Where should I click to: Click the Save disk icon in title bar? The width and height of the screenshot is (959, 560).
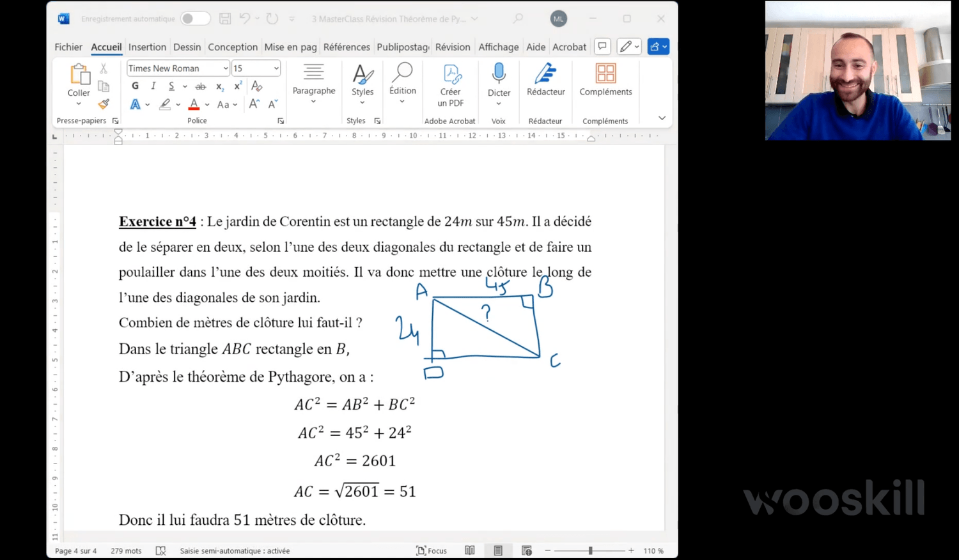(x=225, y=19)
